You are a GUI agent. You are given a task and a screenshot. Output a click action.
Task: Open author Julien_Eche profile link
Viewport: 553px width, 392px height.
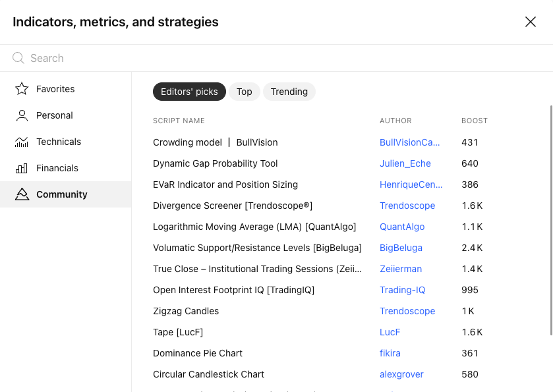tap(405, 163)
